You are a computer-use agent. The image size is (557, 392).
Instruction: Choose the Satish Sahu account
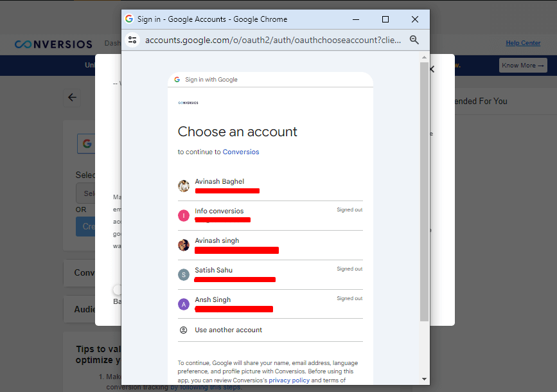click(x=270, y=274)
